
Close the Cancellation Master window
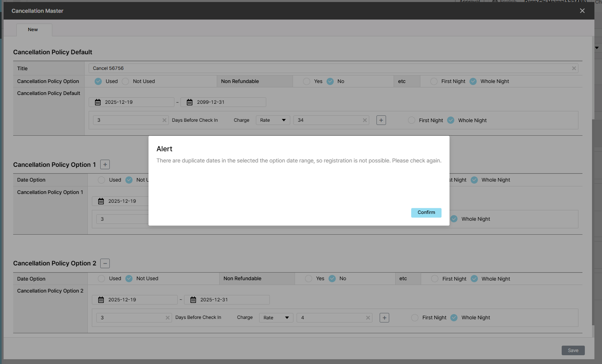coord(582,11)
